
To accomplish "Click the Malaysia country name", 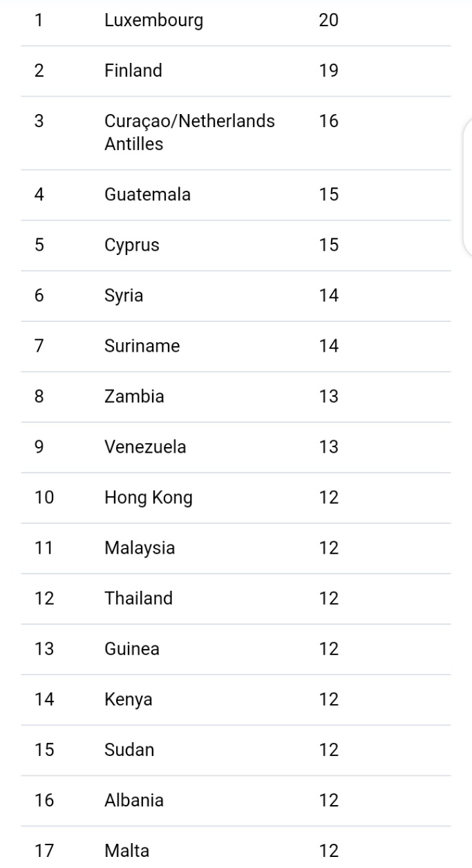I will [140, 548].
